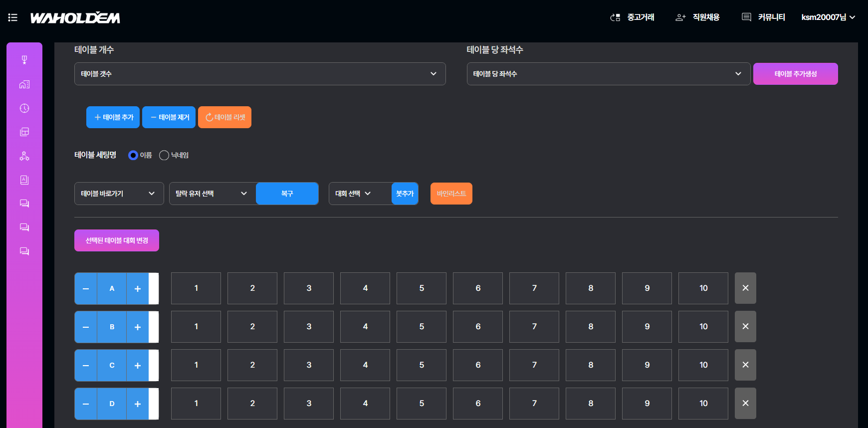The height and width of the screenshot is (428, 868).
Task: Click the hamburger list icon beside the logo
Action: (13, 17)
